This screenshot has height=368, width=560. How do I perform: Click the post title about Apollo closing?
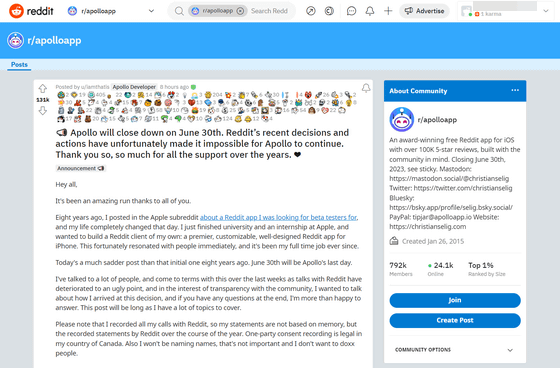tap(202, 144)
